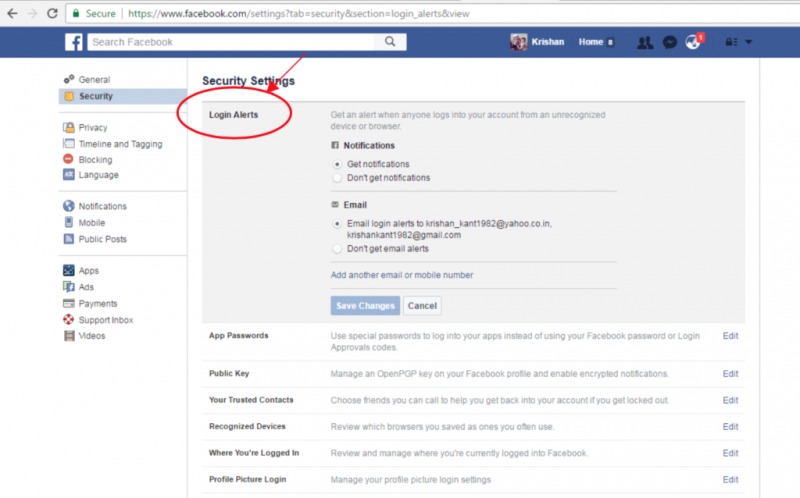800x498 pixels.
Task: Edit the Profile Picture Login setting
Action: pyautogui.click(x=731, y=480)
